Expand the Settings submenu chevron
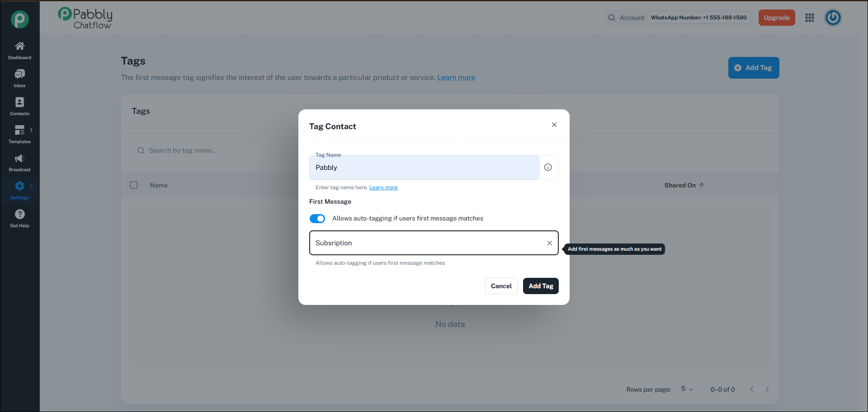This screenshot has height=412, width=868. coord(31,186)
